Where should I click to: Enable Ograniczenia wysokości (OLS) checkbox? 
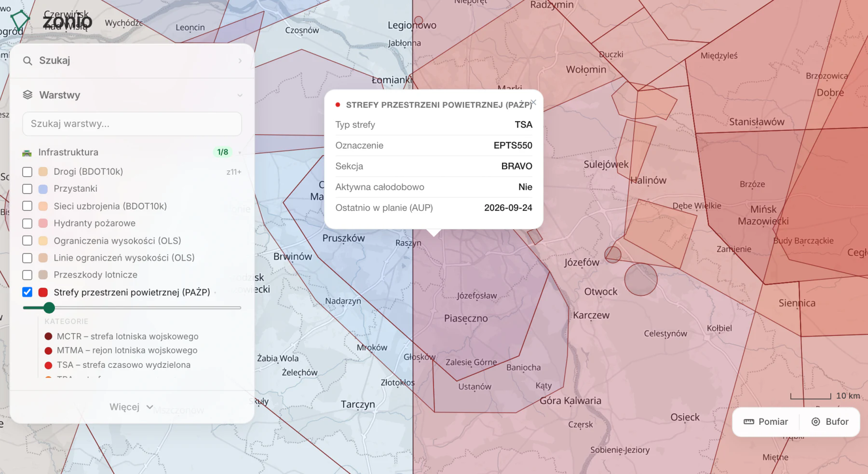pos(27,240)
